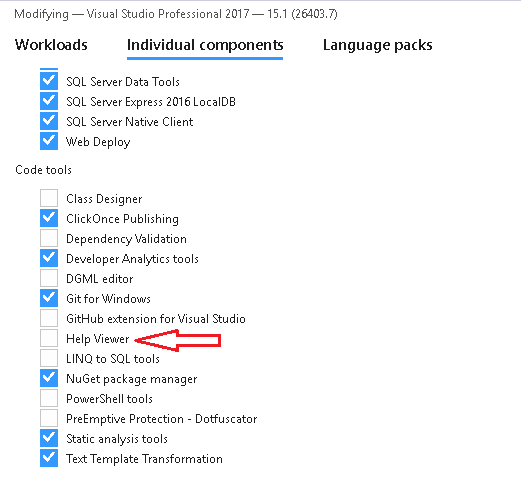The image size is (521, 481).
Task: Uncheck SQL Server Data Tools
Action: pyautogui.click(x=49, y=81)
